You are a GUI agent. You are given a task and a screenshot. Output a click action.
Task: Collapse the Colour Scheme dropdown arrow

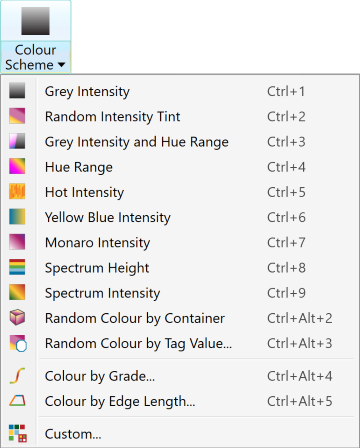point(61,65)
